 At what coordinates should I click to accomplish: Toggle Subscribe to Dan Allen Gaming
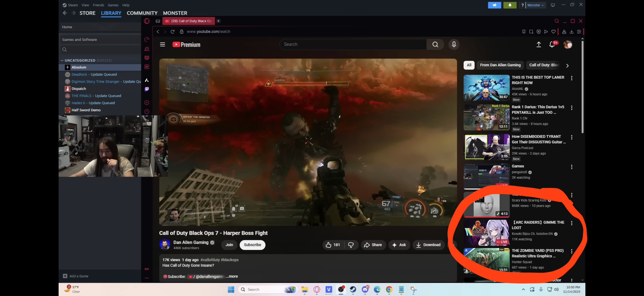coord(252,245)
